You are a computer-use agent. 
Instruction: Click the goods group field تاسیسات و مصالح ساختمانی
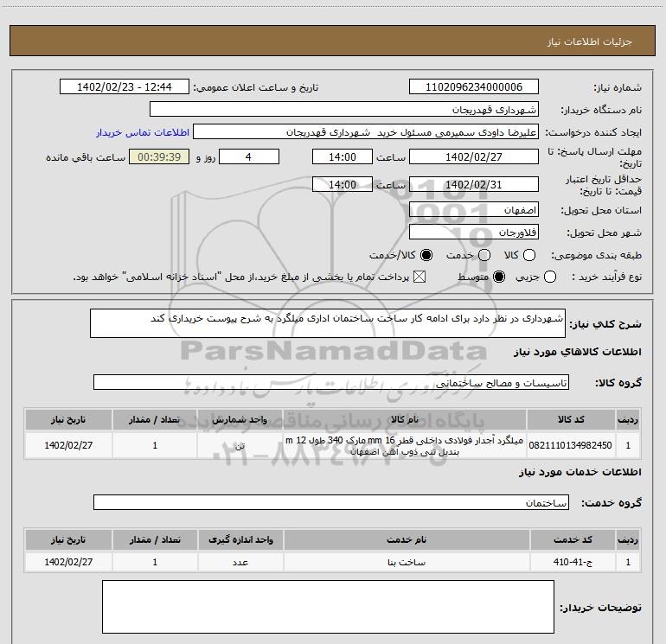[x=331, y=382]
